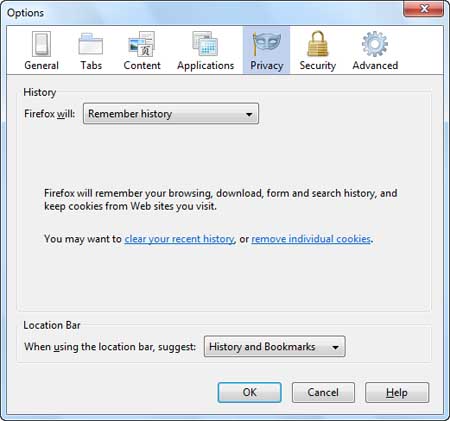The width and height of the screenshot is (450, 421).
Task: Select the Privacy tab label
Action: tap(267, 66)
